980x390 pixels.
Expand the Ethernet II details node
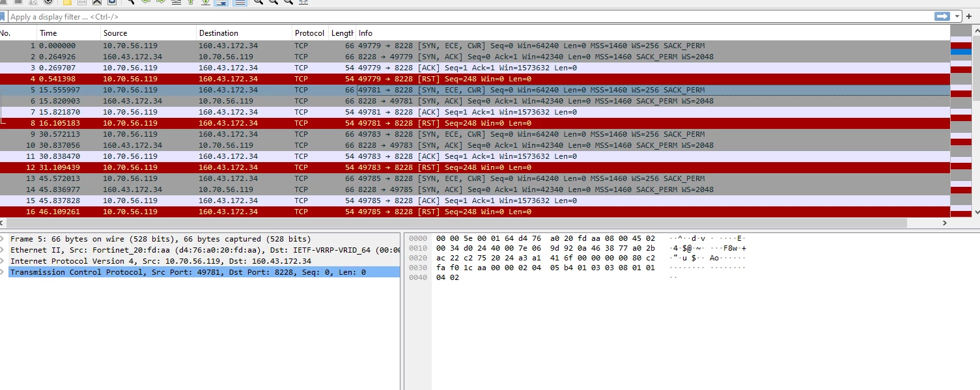pos(3,250)
